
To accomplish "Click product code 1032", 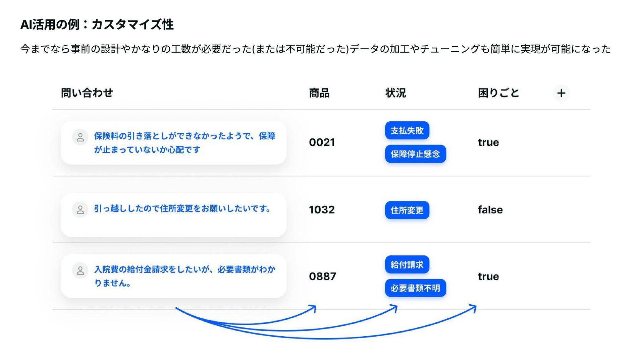I will [322, 210].
